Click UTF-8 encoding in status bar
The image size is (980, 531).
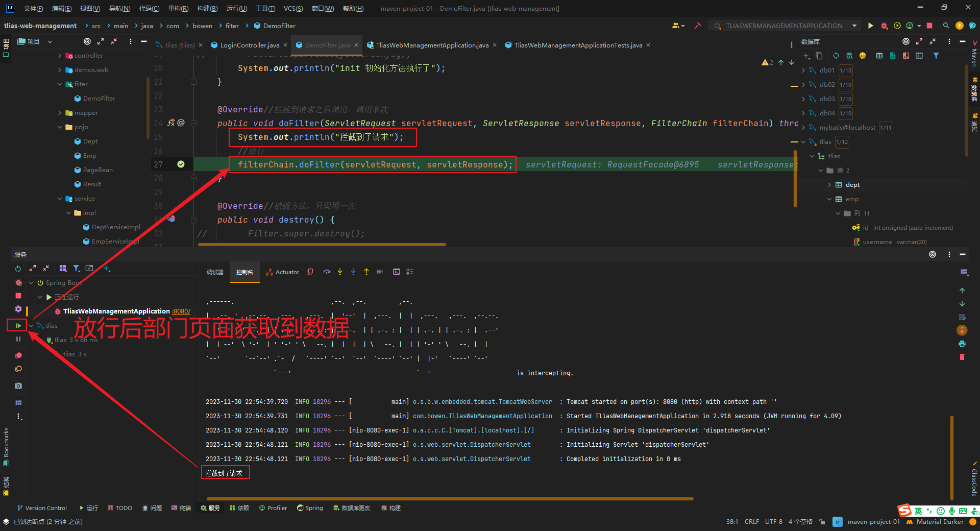tap(774, 522)
